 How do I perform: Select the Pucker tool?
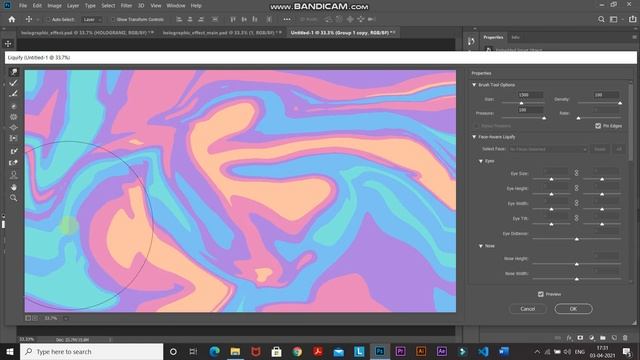13,117
